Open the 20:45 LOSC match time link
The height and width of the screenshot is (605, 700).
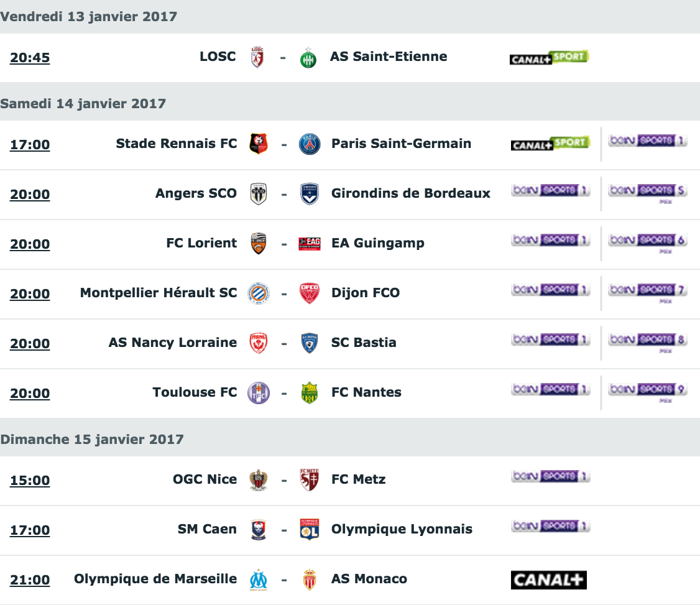[x=30, y=58]
